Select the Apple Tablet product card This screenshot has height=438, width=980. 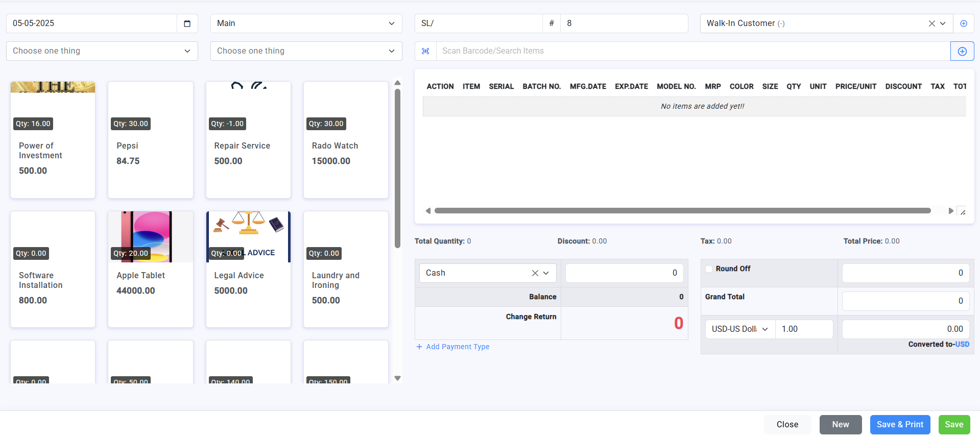(151, 269)
